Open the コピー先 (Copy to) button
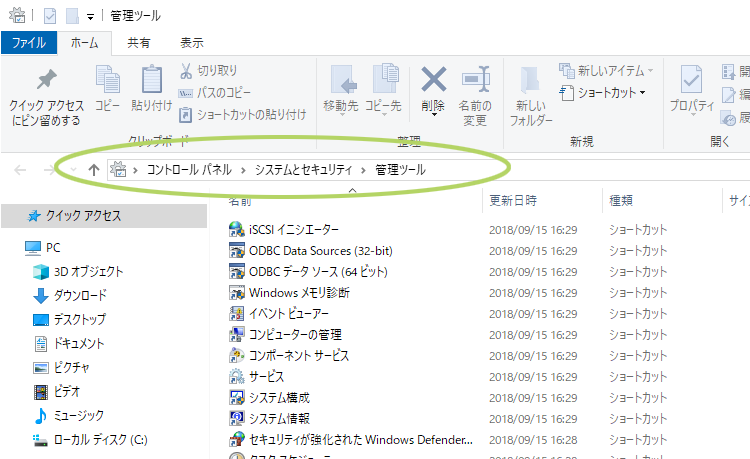This screenshot has height=459, width=750. coord(383,89)
